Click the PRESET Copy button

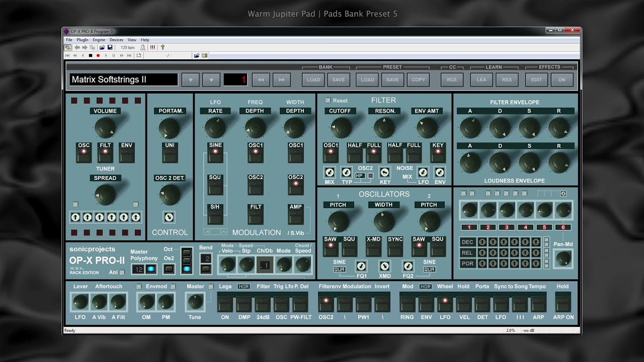(418, 79)
